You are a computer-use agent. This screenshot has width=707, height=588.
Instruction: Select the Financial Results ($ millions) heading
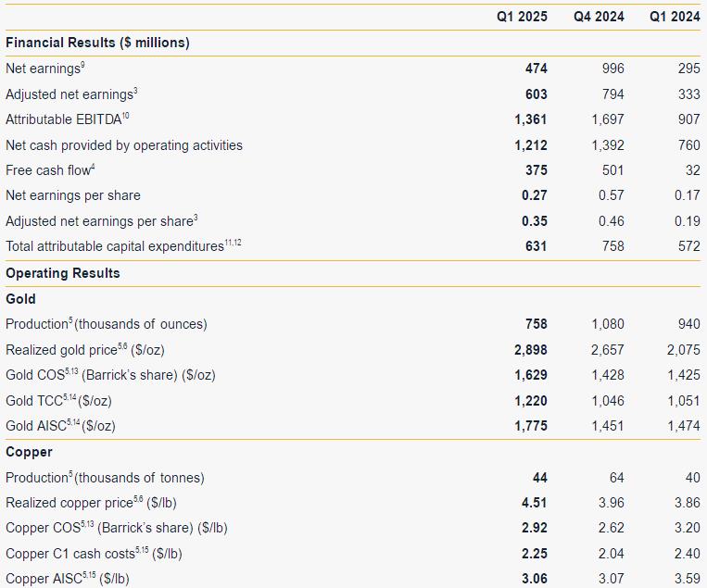click(97, 43)
